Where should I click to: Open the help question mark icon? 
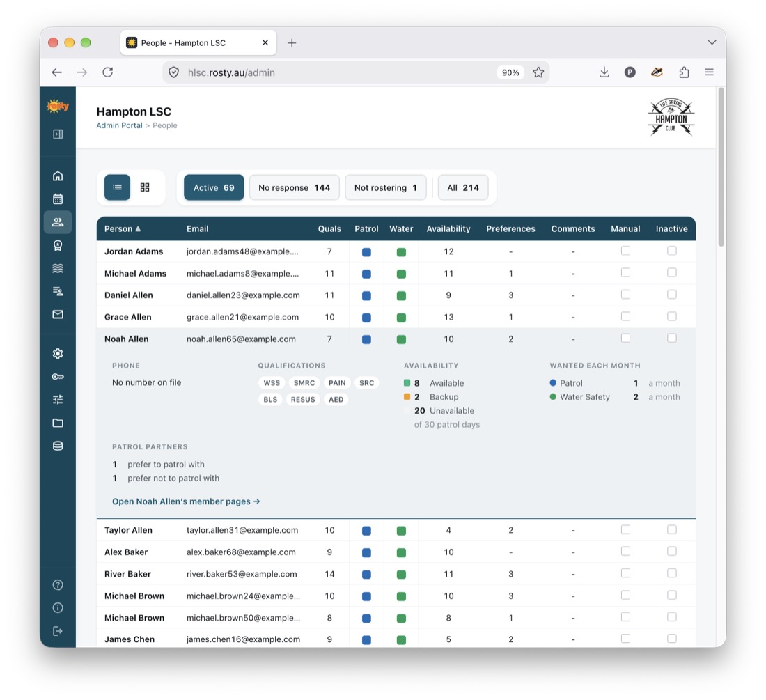point(58,584)
